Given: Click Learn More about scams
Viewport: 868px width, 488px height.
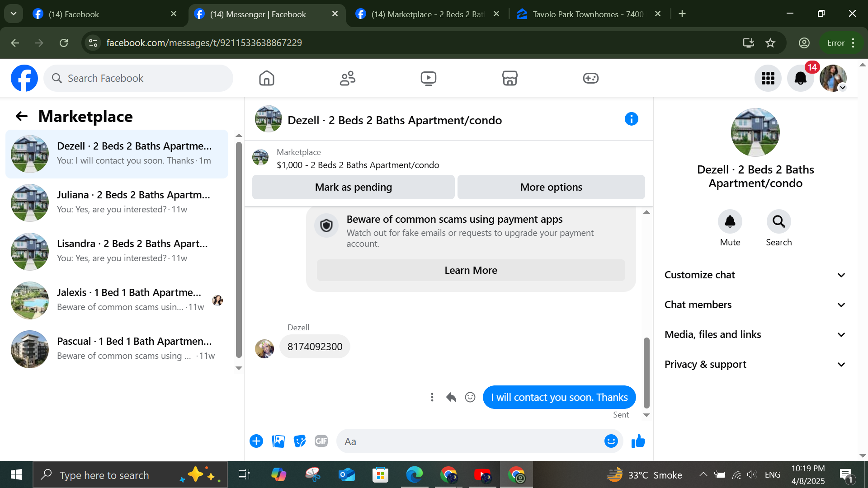Looking at the screenshot, I should coord(471,270).
